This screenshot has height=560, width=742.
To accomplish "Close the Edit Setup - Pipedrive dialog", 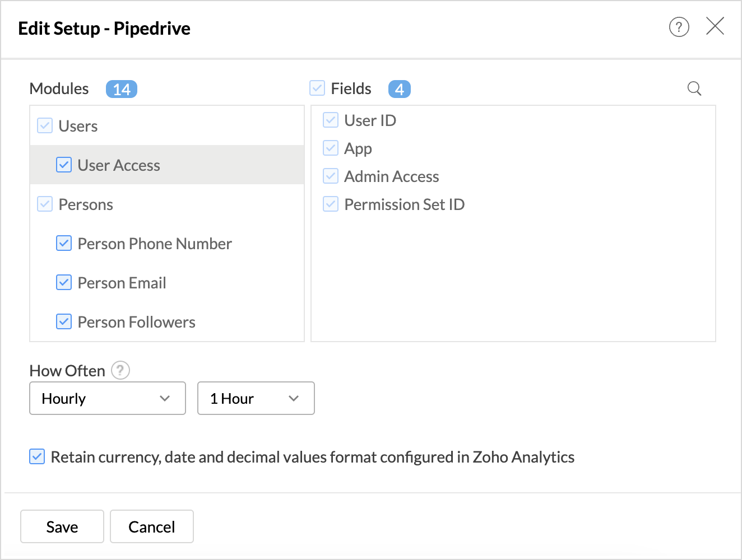I will point(715,26).
